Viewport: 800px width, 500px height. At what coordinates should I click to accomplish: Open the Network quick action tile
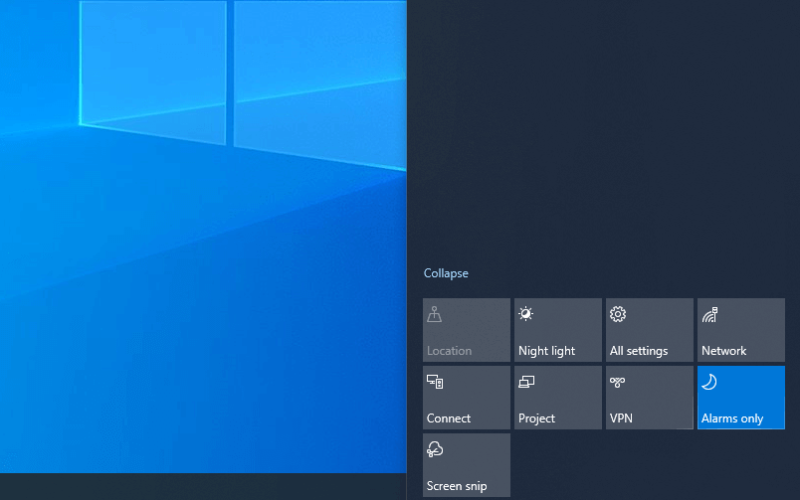[741, 330]
